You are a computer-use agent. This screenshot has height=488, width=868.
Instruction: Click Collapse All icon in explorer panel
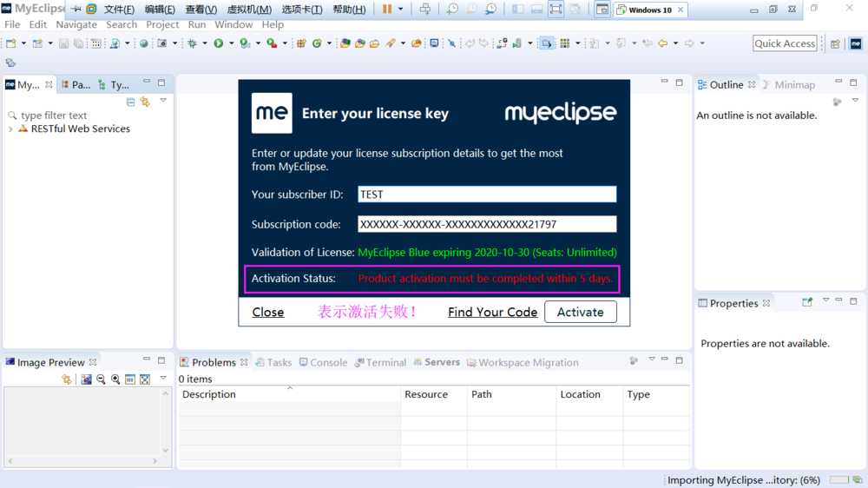click(131, 102)
